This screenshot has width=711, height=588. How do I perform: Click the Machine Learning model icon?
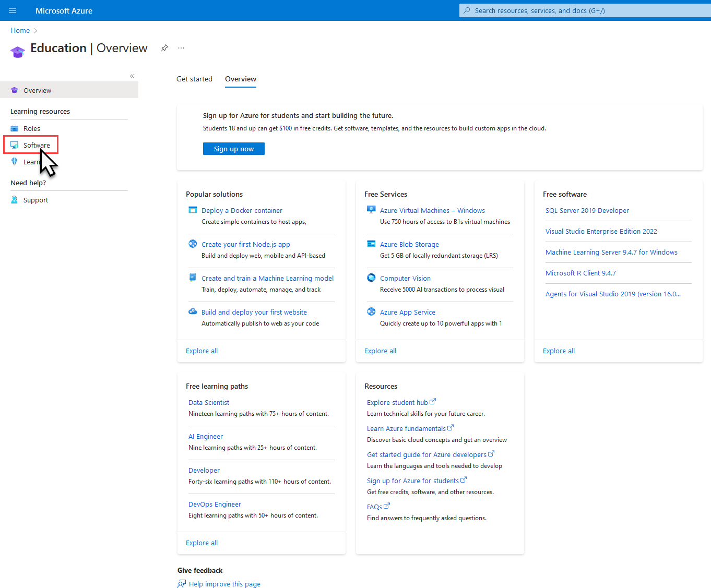pos(193,278)
